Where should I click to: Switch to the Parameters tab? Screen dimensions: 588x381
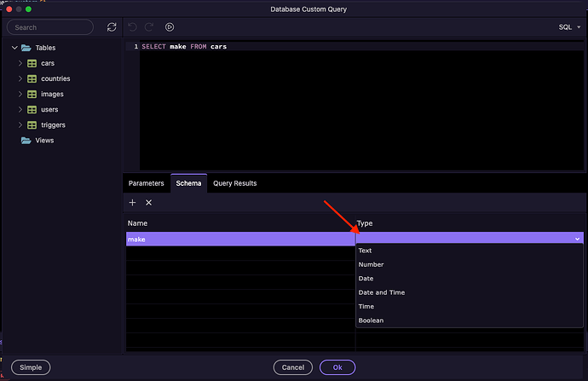pyautogui.click(x=147, y=183)
